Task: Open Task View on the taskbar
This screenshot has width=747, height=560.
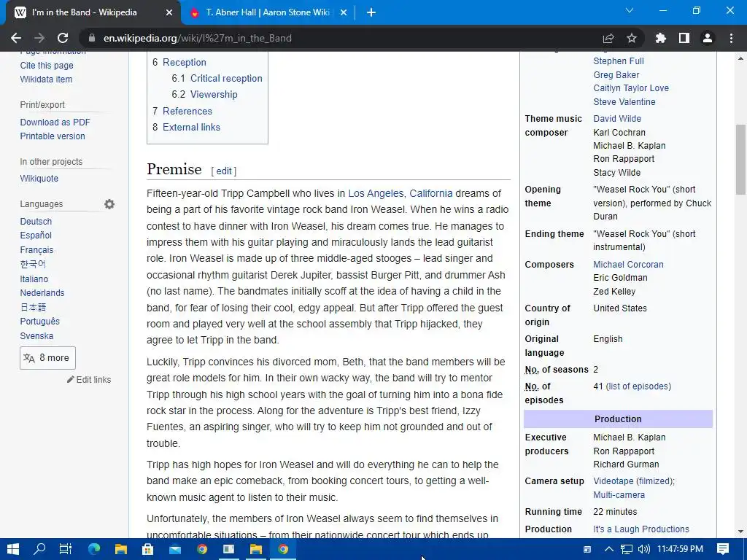Action: pyautogui.click(x=66, y=549)
